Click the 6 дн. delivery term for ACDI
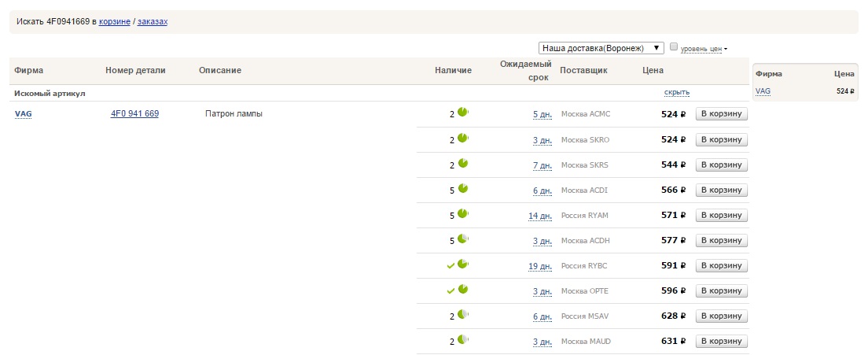868x355 pixels. point(542,190)
